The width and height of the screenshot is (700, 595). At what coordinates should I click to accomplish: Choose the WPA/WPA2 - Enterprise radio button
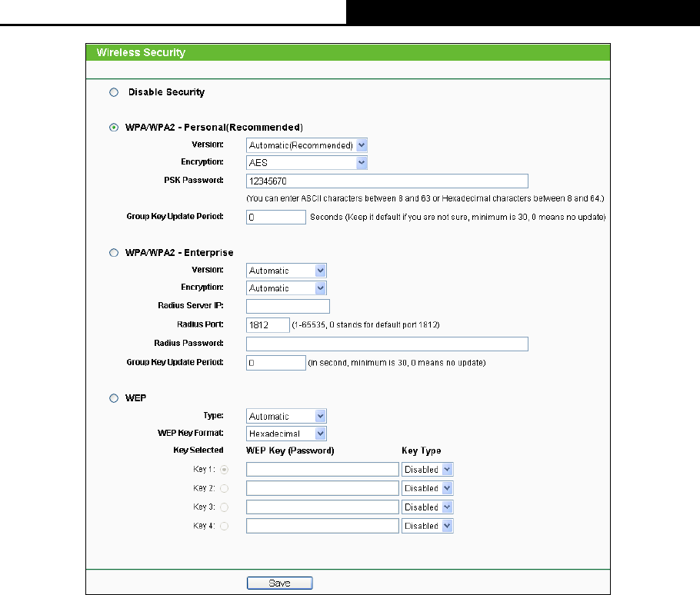click(x=114, y=253)
